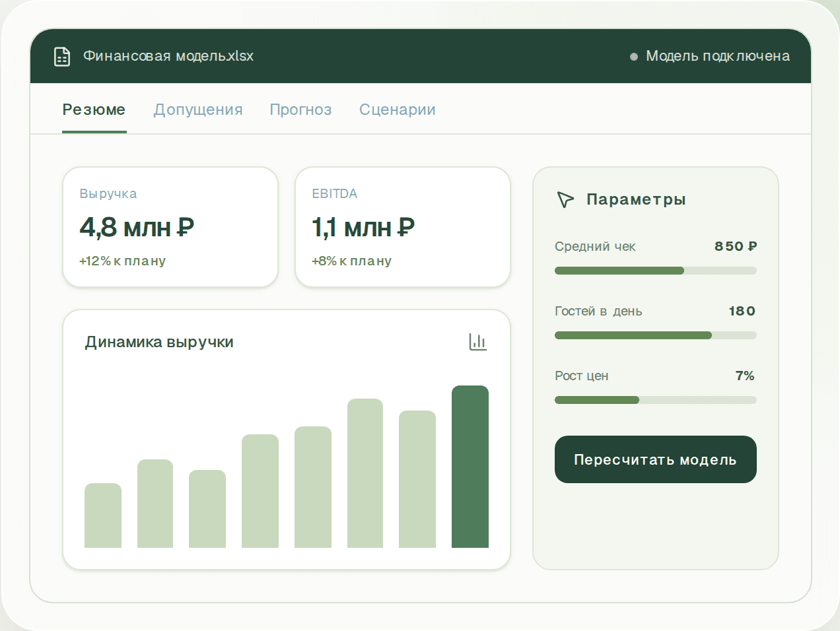
Task: Switch to the Прогноз tab
Action: coord(300,110)
